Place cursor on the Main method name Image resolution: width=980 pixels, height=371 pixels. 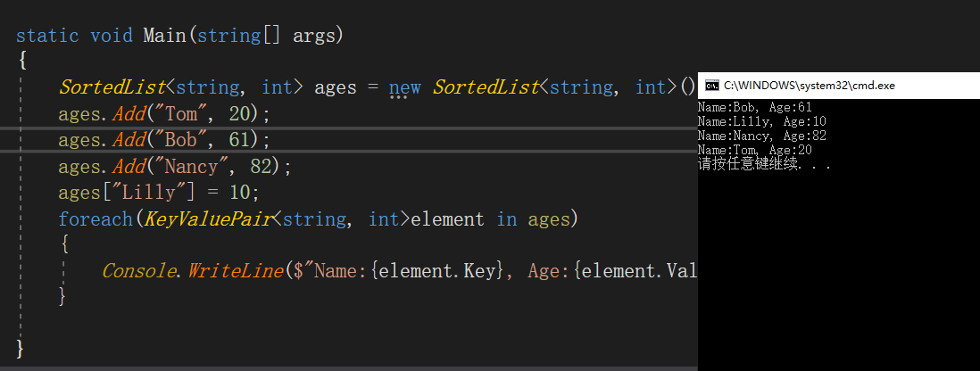click(x=162, y=36)
